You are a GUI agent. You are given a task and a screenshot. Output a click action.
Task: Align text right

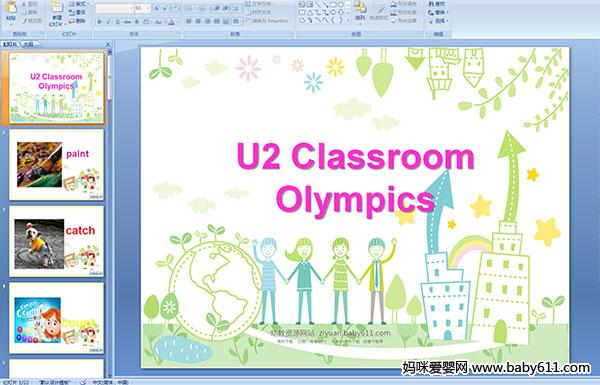tap(207, 21)
